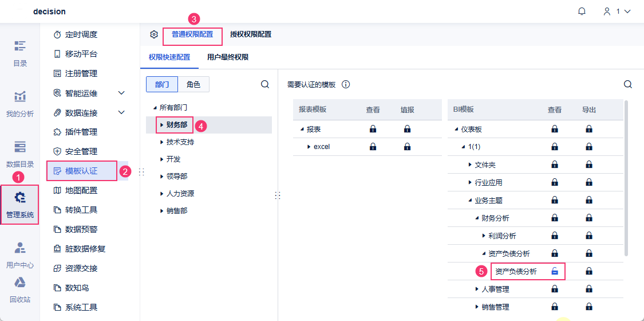Collapse the 业务主题 tree node
644x321 pixels.
[470, 201]
